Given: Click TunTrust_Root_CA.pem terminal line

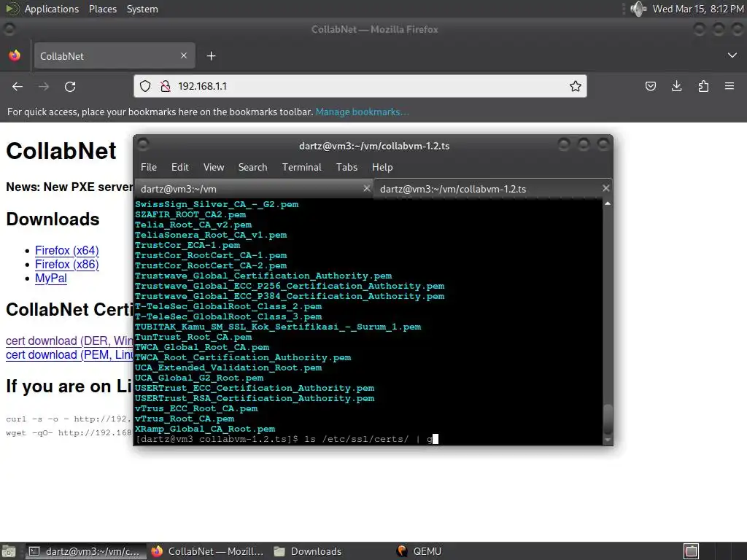Looking at the screenshot, I should pos(193,337).
